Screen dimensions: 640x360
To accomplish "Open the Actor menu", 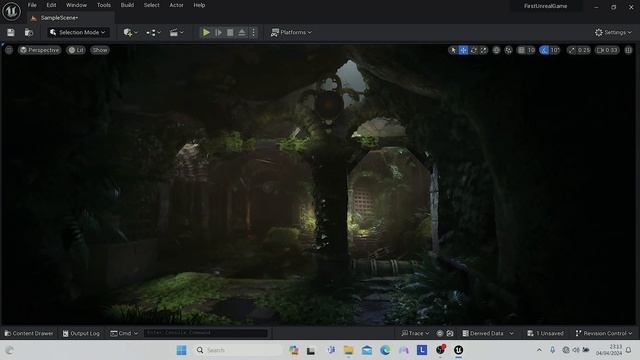I will [x=176, y=5].
